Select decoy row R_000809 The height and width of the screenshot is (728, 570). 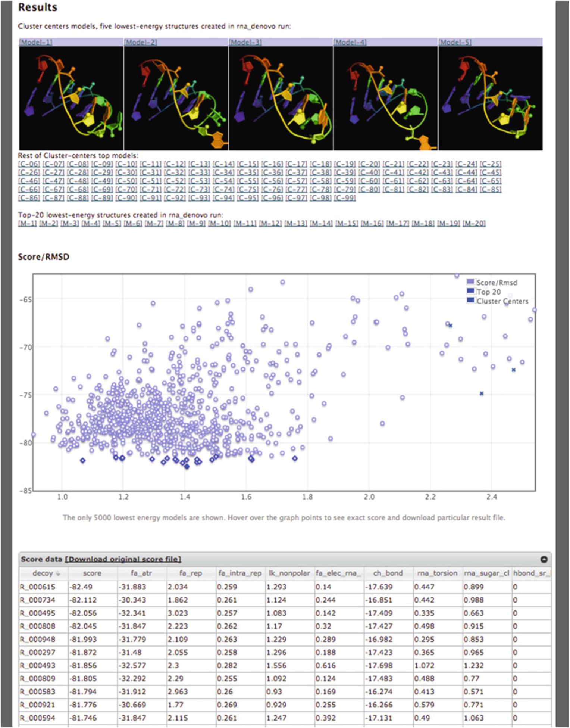(x=285, y=679)
